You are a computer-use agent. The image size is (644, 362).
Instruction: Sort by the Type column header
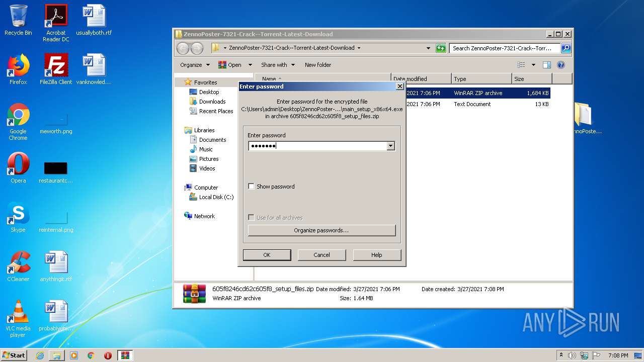[481, 79]
